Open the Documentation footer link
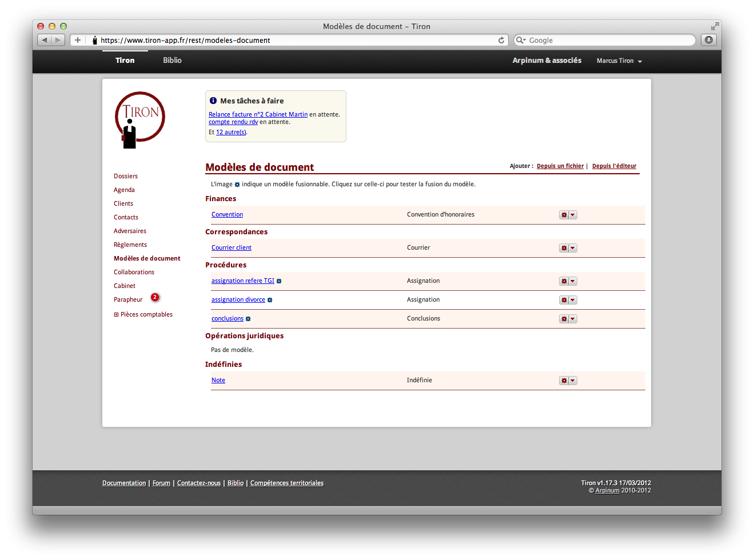This screenshot has width=754, height=560. pyautogui.click(x=124, y=483)
